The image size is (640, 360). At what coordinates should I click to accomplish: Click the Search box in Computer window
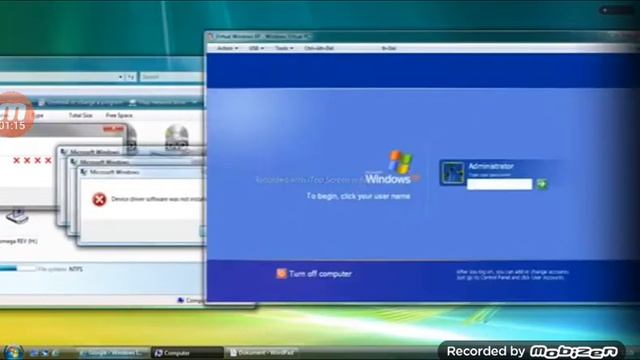click(171, 77)
